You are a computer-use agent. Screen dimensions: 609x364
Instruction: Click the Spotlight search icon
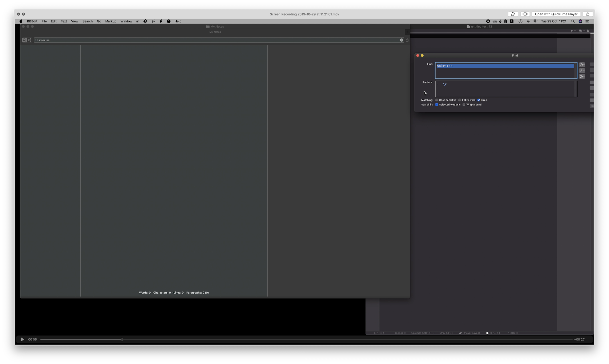(573, 21)
